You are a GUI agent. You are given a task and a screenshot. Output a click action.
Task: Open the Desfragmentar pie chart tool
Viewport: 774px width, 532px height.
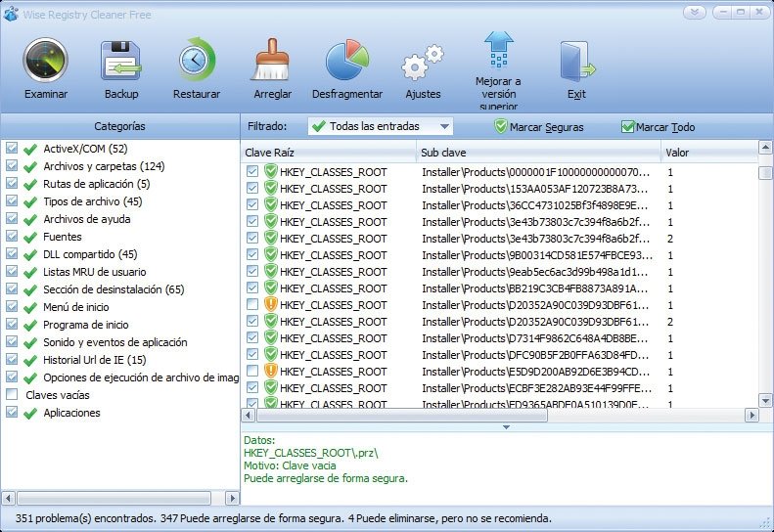pos(347,61)
